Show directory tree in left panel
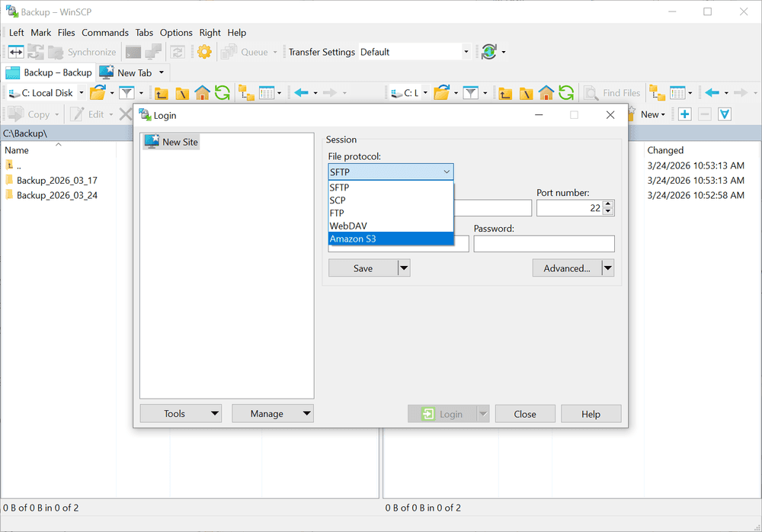This screenshot has width=762, height=532. pyautogui.click(x=246, y=92)
